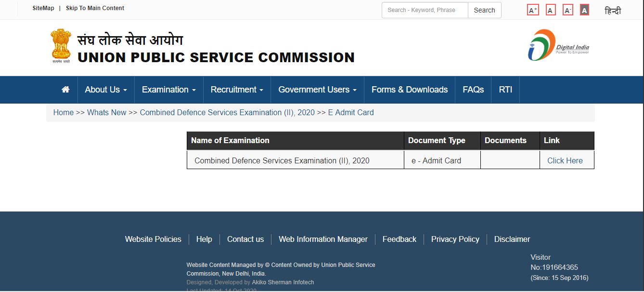Click the home icon in the navigation bar

(x=65, y=90)
